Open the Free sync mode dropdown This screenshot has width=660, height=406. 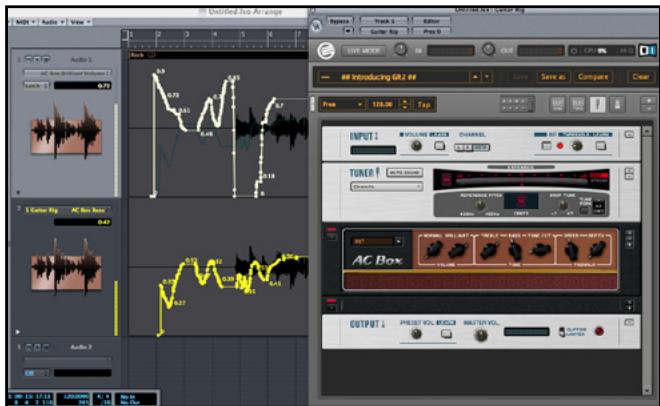point(342,104)
